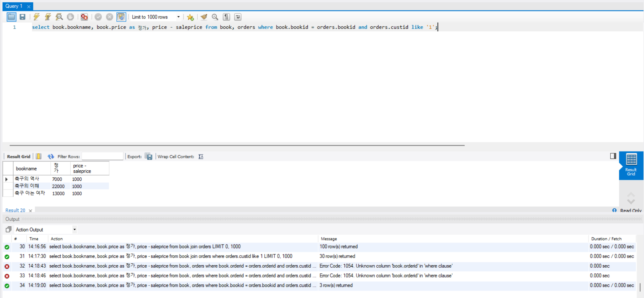Save the script with floppy disk icon
Viewport: 644px width, 298px height.
click(x=23, y=17)
